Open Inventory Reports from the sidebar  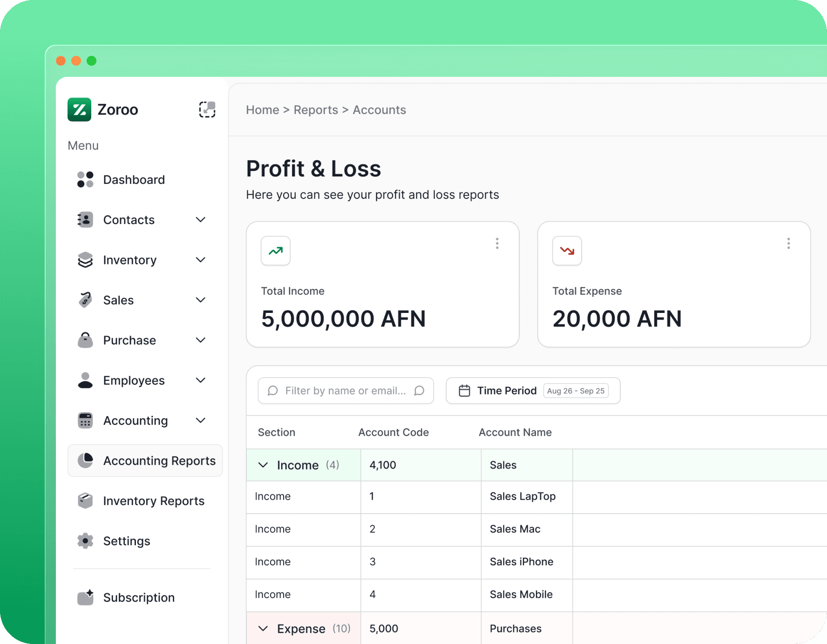click(153, 501)
